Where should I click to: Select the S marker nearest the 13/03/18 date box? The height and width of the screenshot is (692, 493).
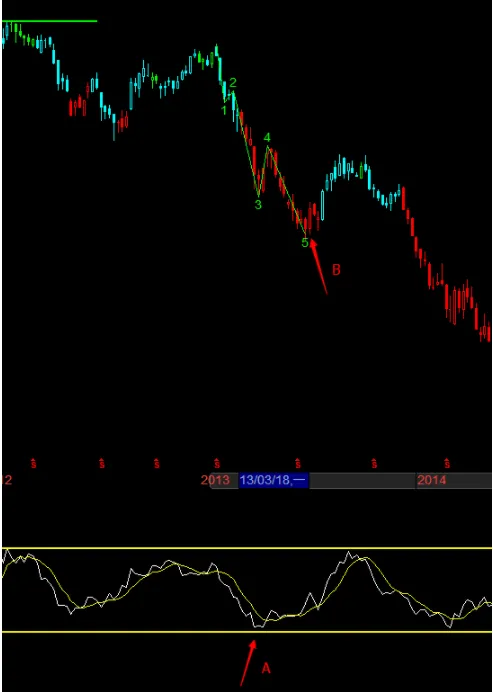click(x=298, y=463)
